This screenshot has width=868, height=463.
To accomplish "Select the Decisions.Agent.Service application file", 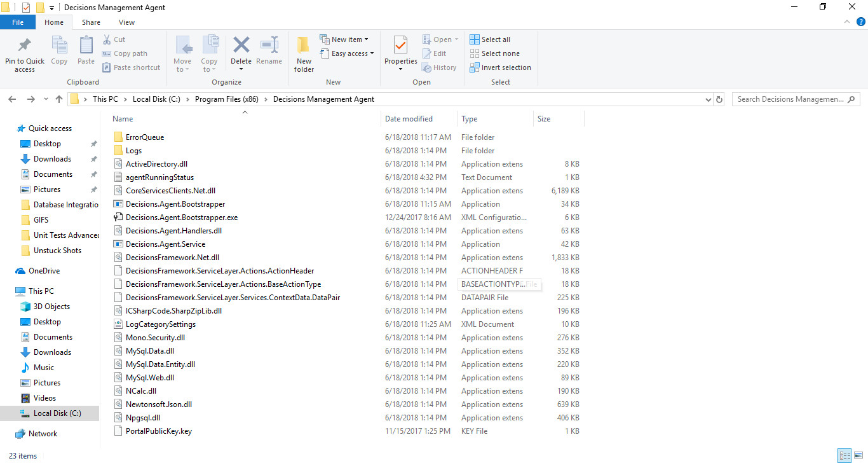I will tap(165, 244).
